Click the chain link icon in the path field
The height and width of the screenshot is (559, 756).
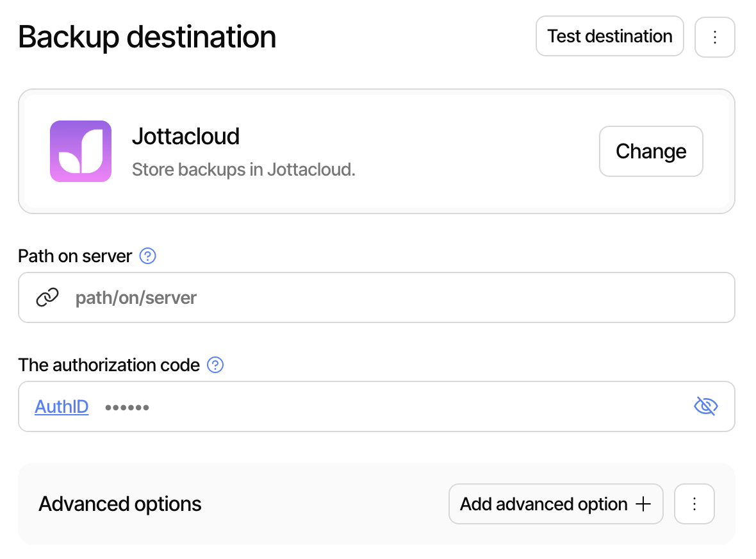tap(47, 297)
